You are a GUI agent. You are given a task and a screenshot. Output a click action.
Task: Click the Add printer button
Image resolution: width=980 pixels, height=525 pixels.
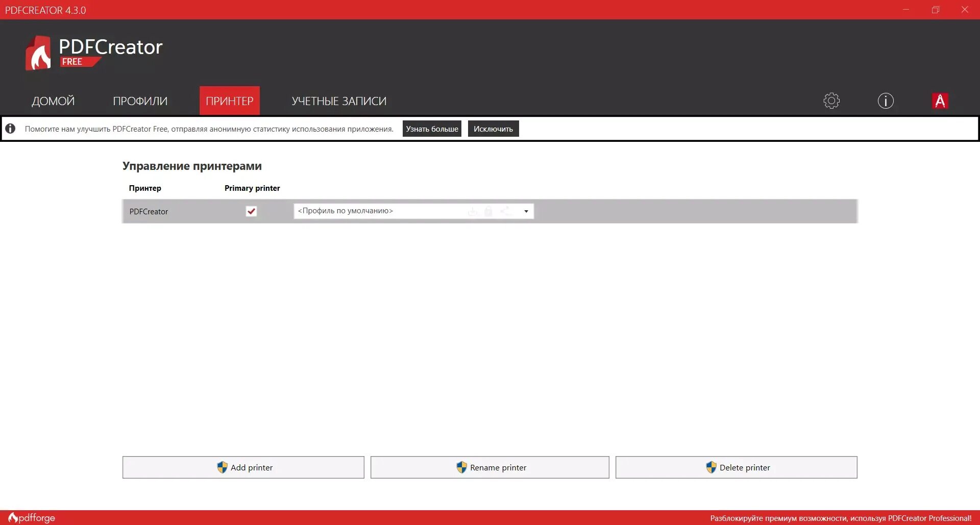click(x=243, y=467)
